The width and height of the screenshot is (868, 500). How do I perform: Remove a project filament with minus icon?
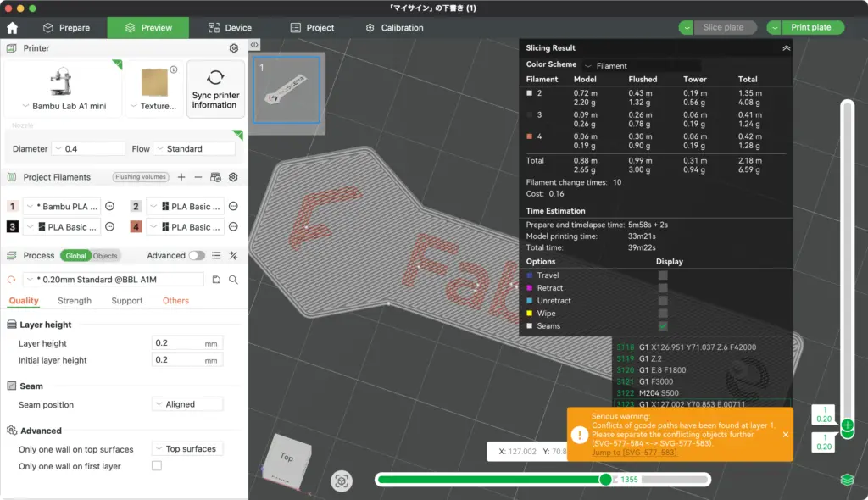point(198,177)
